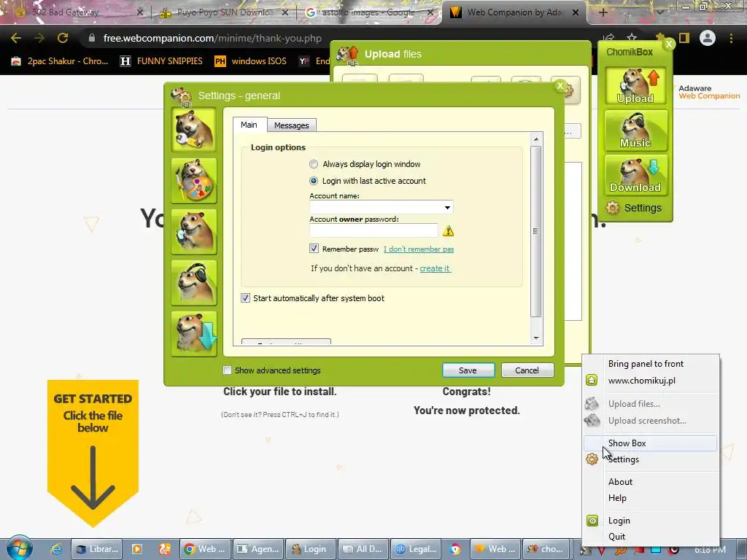Open the FUNNY SNIPPIES bookmark

coord(161,61)
